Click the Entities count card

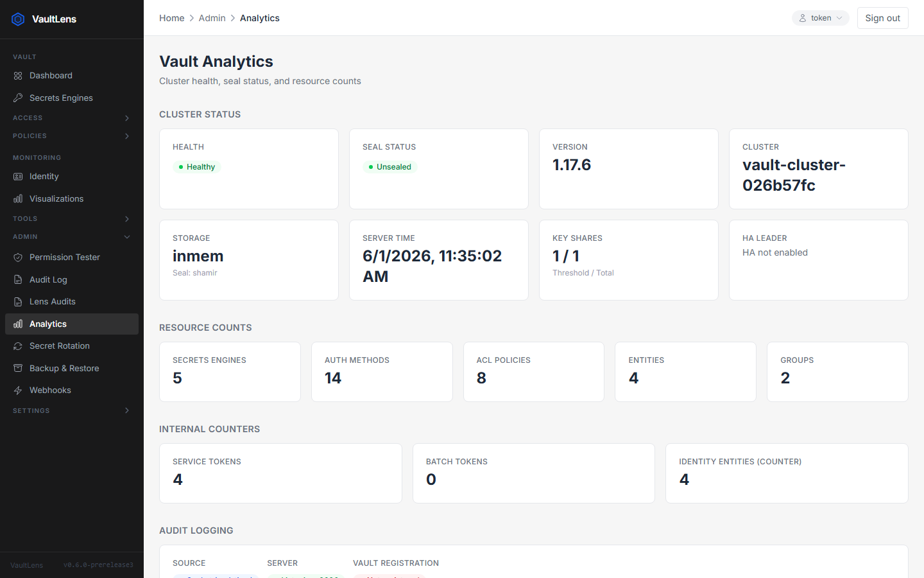tap(685, 372)
